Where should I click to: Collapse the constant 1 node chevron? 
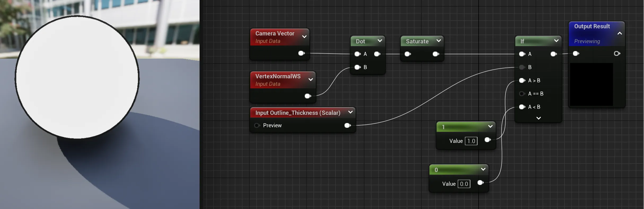(x=490, y=126)
